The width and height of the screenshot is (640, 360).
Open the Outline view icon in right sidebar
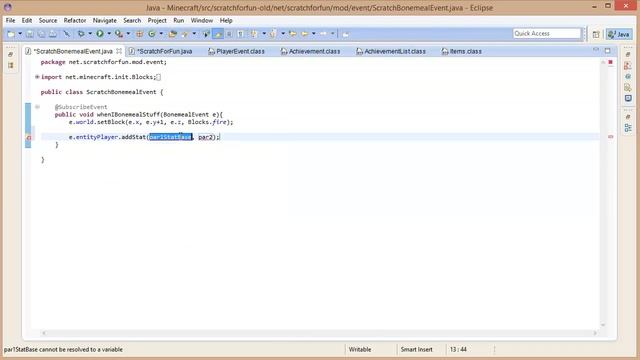pos(628,128)
